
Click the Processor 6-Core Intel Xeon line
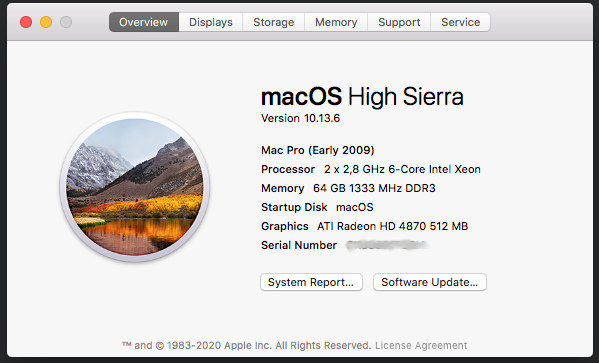371,169
